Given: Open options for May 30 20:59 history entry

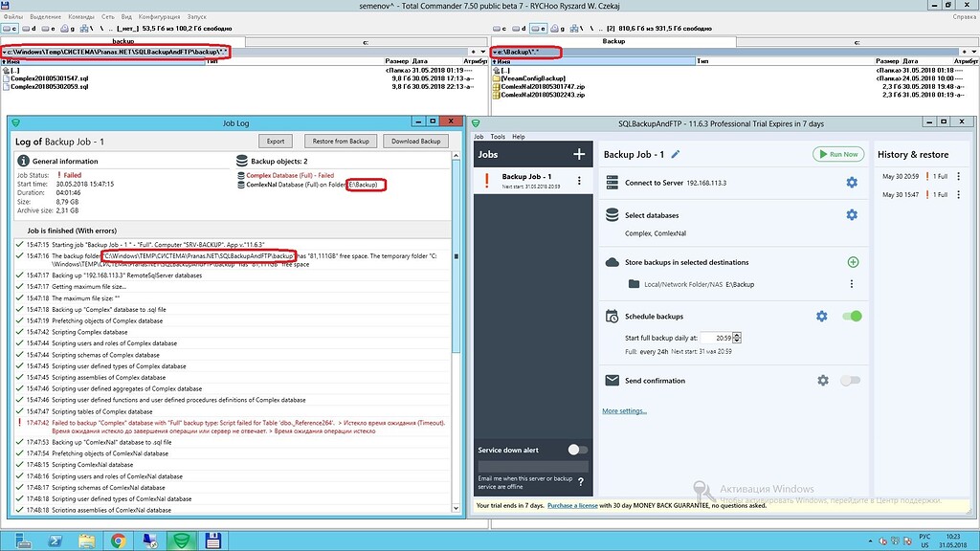Looking at the screenshot, I should click(957, 177).
